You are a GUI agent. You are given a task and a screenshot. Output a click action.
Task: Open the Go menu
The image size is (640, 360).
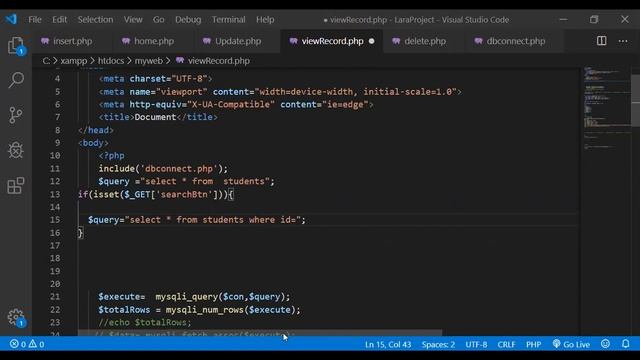pos(158,20)
